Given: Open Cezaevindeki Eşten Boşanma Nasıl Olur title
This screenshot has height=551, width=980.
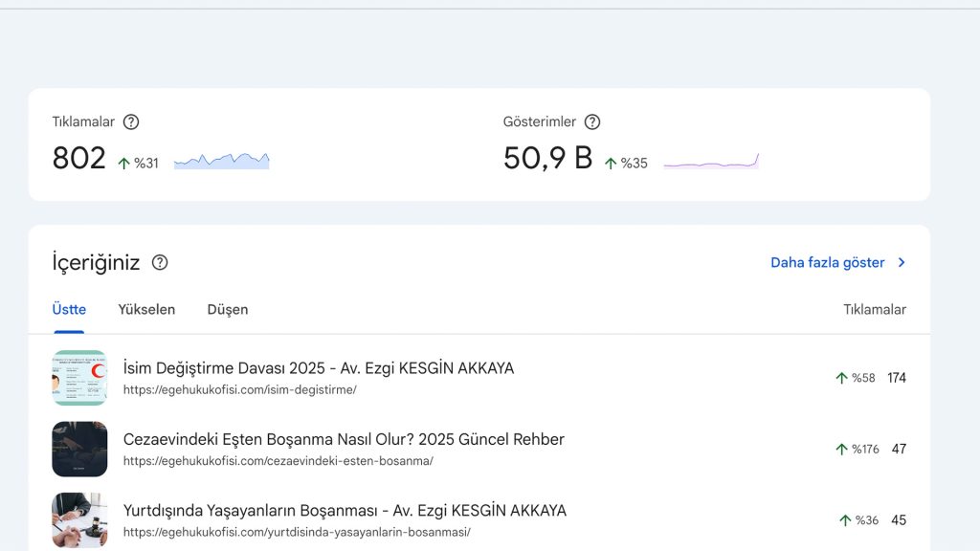Looking at the screenshot, I should (344, 439).
